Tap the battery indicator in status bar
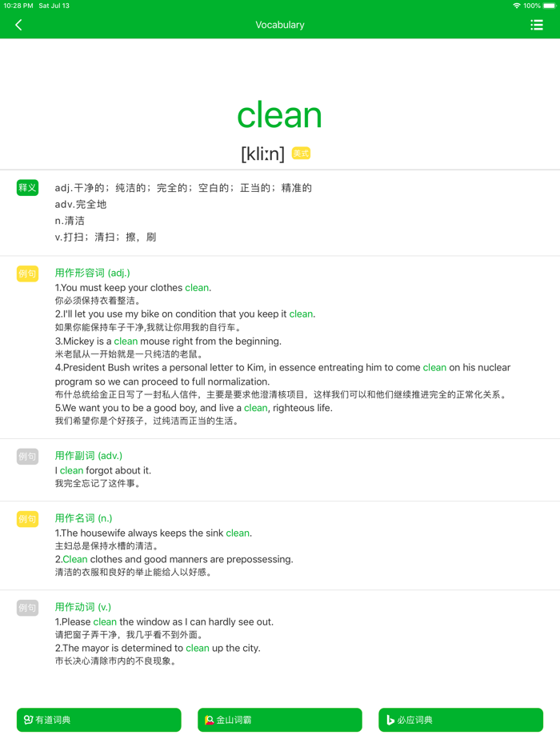 (549, 6)
